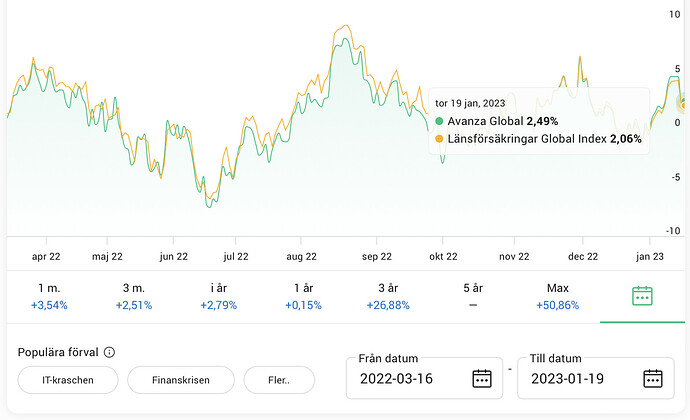The height and width of the screenshot is (420, 690).
Task: Click 'Länsförsäkringar Global Index 2,06%' tooltip entry
Action: point(538,139)
